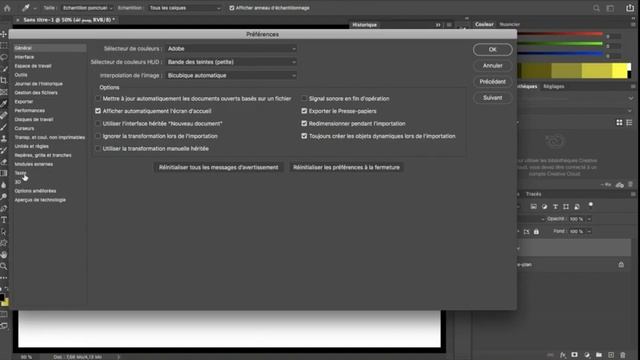Switch Libraries panel to grid view icon
Screen dimensions: 640x360
(x=619, y=122)
